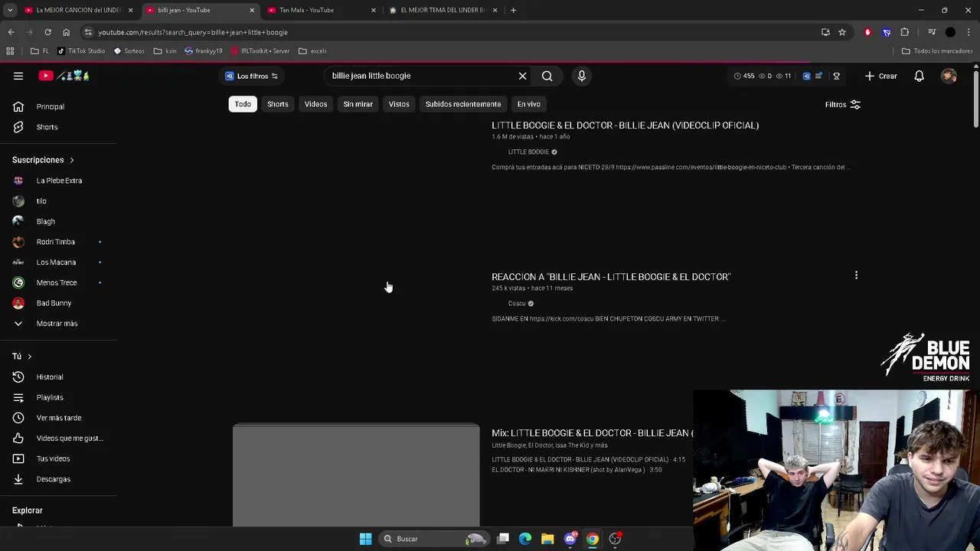
Task: Expand Mostrar más subscriptions
Action: point(58,323)
